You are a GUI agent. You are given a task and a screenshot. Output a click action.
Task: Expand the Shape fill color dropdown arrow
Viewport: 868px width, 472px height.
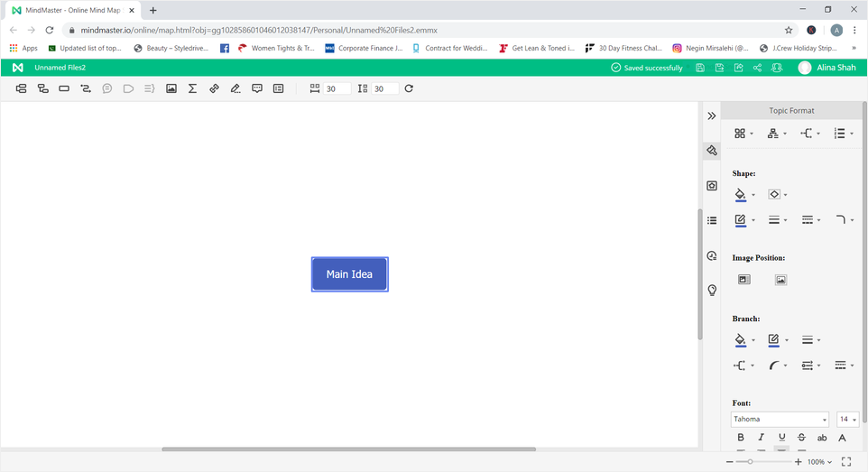tap(753, 195)
